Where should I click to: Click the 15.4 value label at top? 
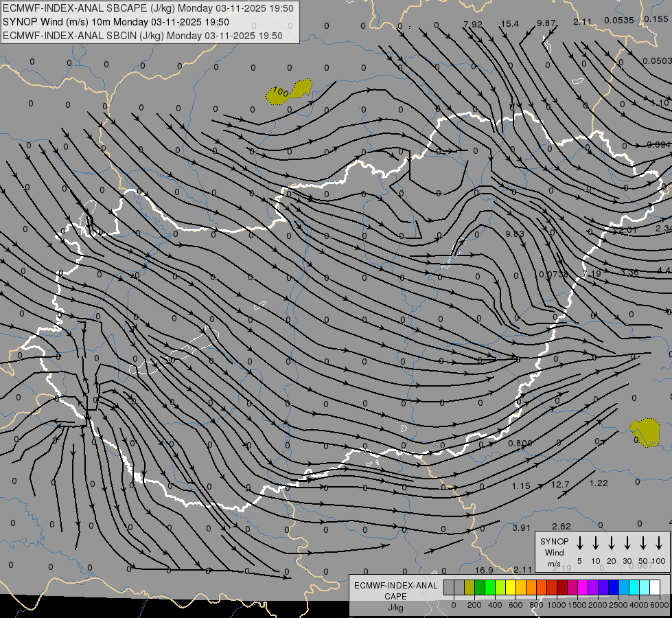509,24
